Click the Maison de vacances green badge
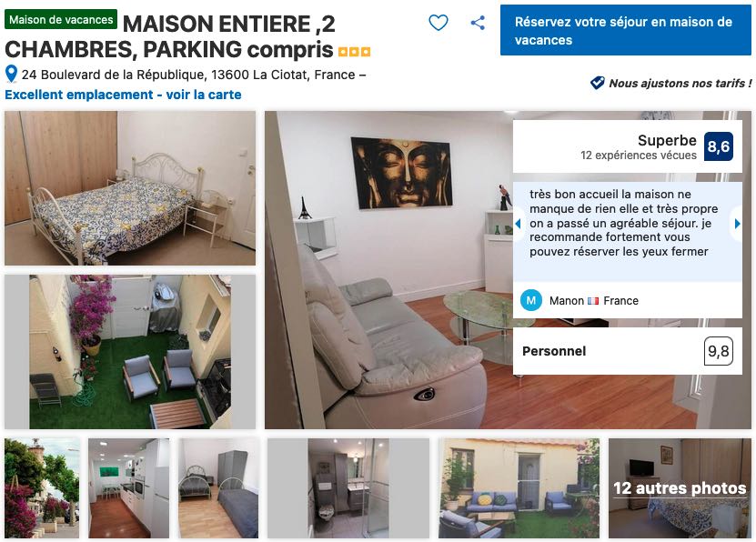Image resolution: width=756 pixels, height=542 pixels. [61, 20]
